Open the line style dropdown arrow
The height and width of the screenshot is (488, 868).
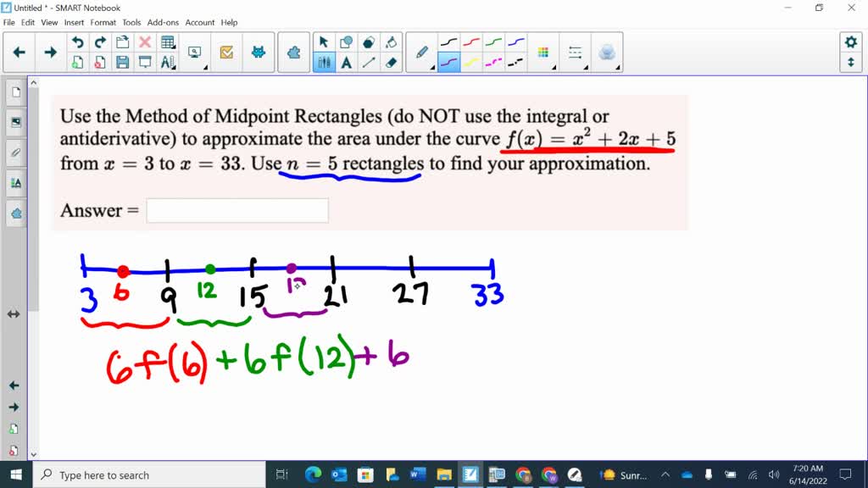586,67
